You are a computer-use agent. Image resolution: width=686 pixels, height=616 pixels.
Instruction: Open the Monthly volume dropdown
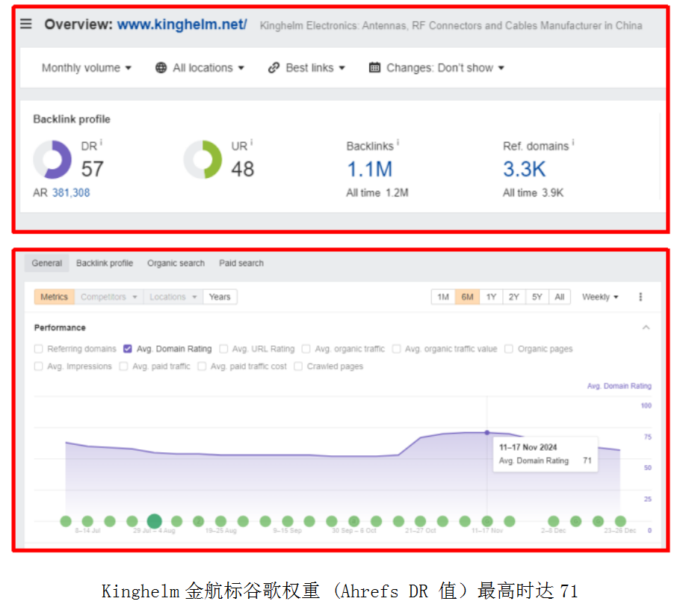pyautogui.click(x=86, y=68)
